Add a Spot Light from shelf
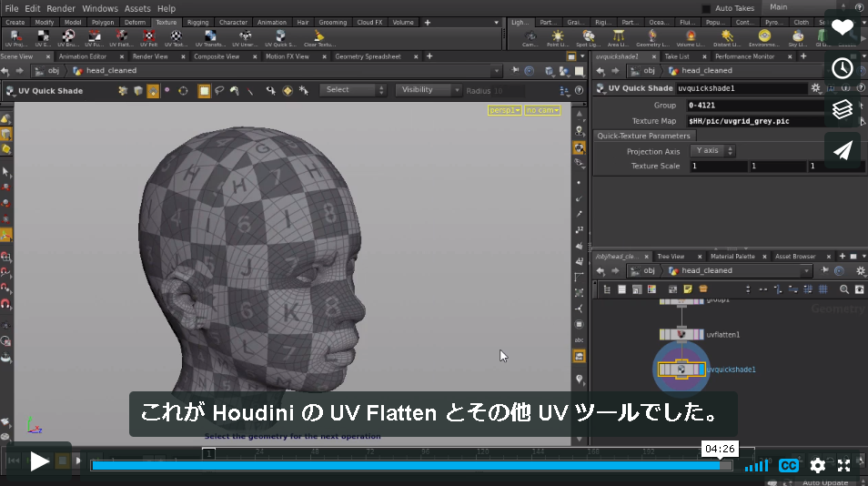This screenshot has height=486, width=868. tap(588, 39)
